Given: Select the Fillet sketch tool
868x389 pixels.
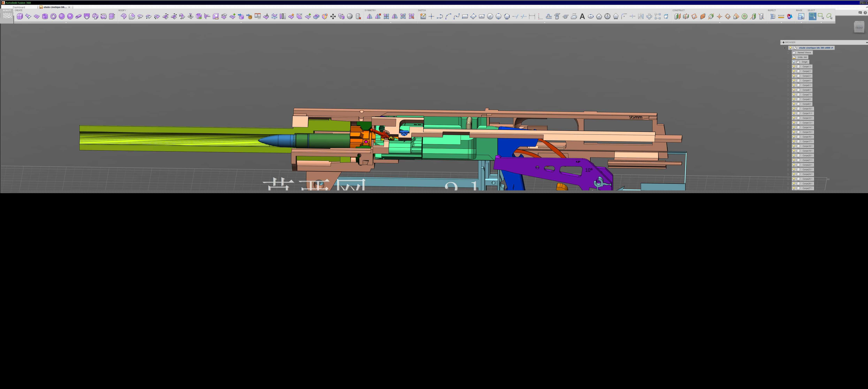Looking at the screenshot, I should pos(624,16).
